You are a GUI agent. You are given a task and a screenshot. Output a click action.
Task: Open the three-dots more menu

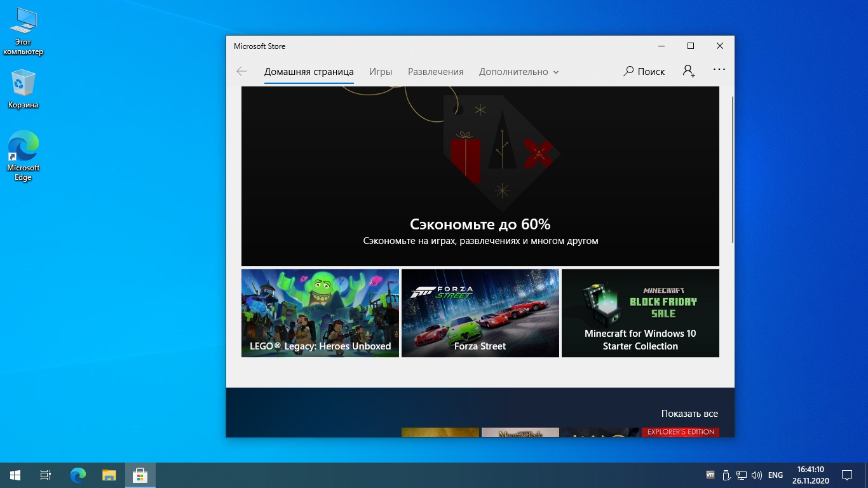[x=719, y=70]
